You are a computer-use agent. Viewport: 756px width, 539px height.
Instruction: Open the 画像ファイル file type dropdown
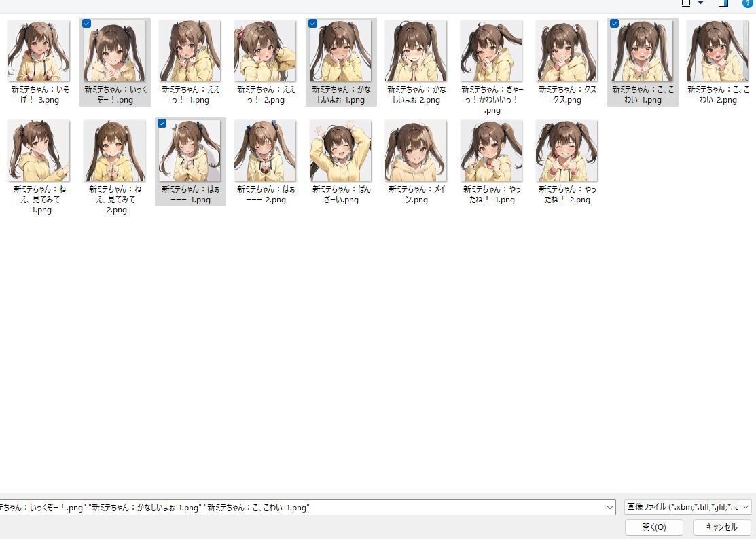pos(688,507)
